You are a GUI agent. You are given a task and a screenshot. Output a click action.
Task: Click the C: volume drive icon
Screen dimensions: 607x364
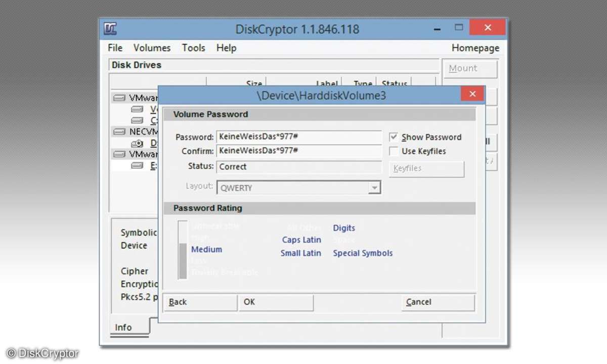pyautogui.click(x=137, y=120)
